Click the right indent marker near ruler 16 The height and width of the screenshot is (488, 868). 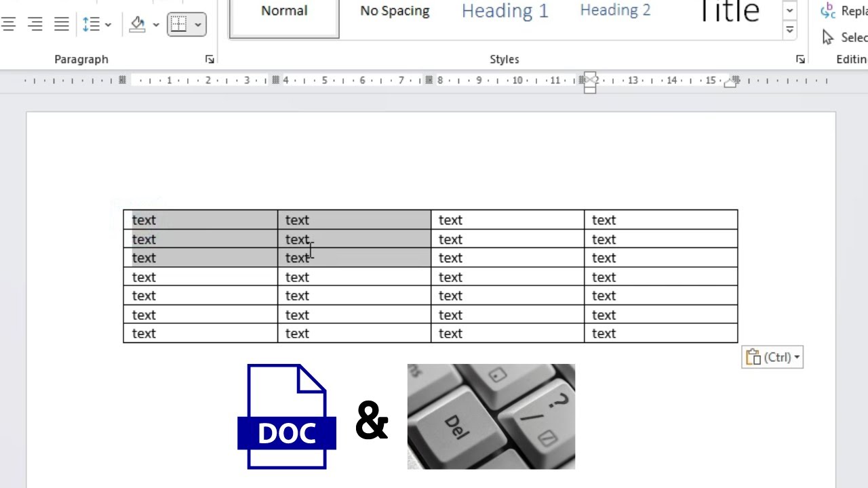[731, 82]
